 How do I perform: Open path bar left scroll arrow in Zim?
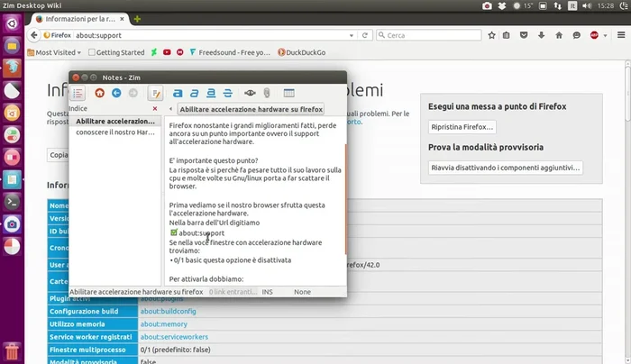click(171, 108)
